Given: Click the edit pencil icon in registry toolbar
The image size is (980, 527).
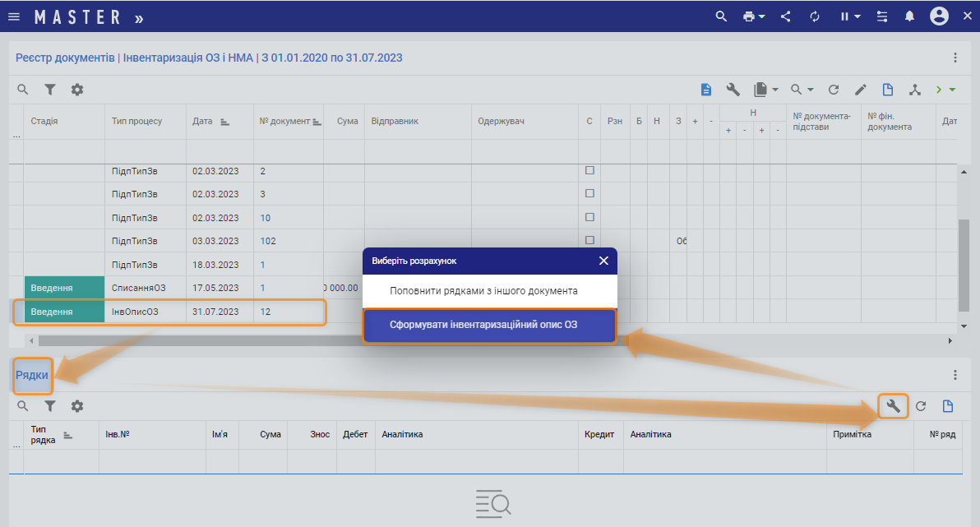Looking at the screenshot, I should click(x=861, y=90).
